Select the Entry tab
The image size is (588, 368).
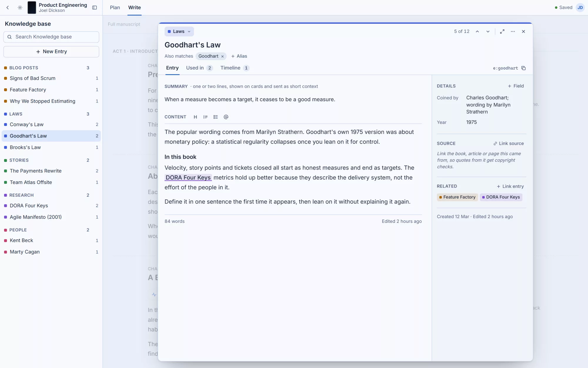coord(172,68)
